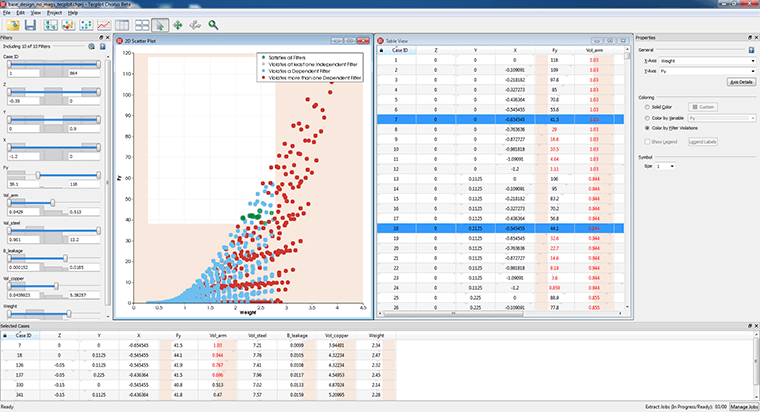This screenshot has height=412, width=760.
Task: Open the red line plot icon
Action: [103, 25]
